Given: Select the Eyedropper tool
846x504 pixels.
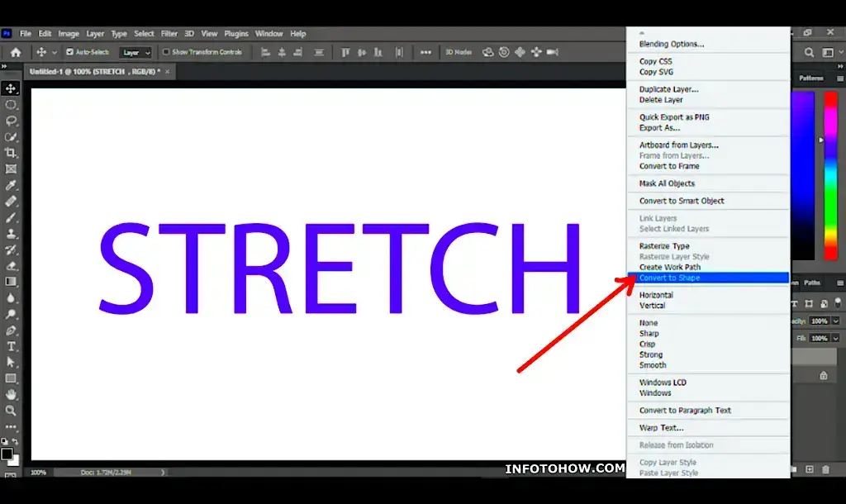Looking at the screenshot, I should 11,185.
